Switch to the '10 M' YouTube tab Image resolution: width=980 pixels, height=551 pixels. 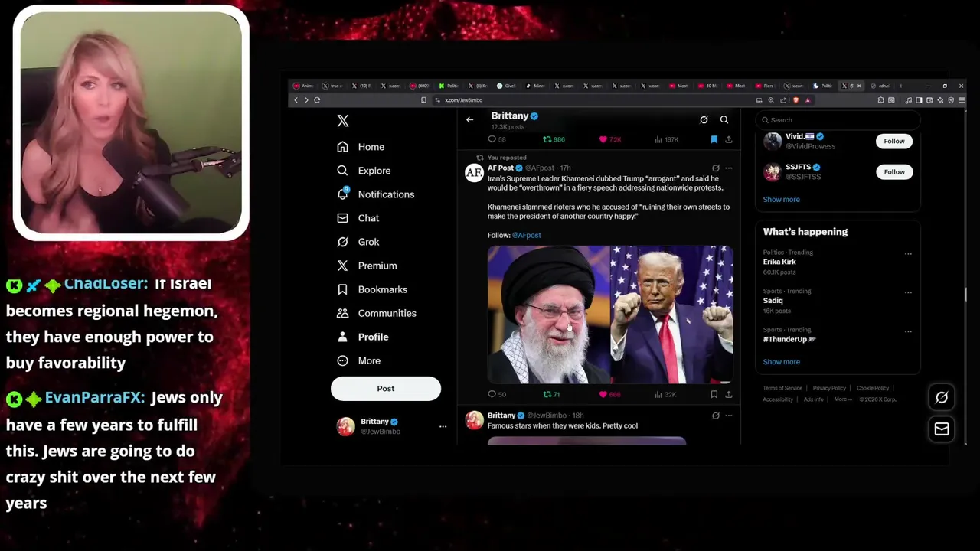pyautogui.click(x=708, y=86)
